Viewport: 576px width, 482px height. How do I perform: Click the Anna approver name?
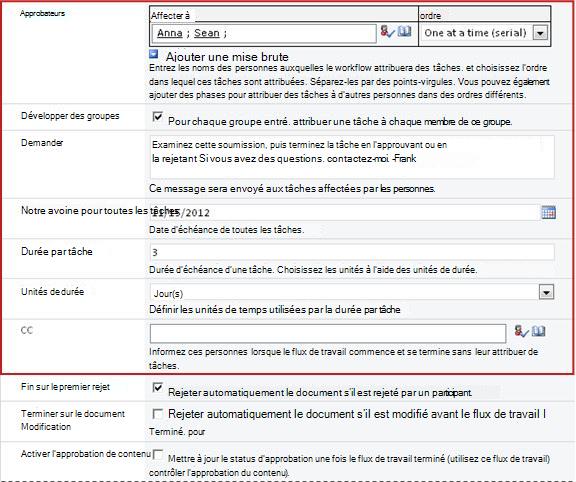[x=170, y=33]
